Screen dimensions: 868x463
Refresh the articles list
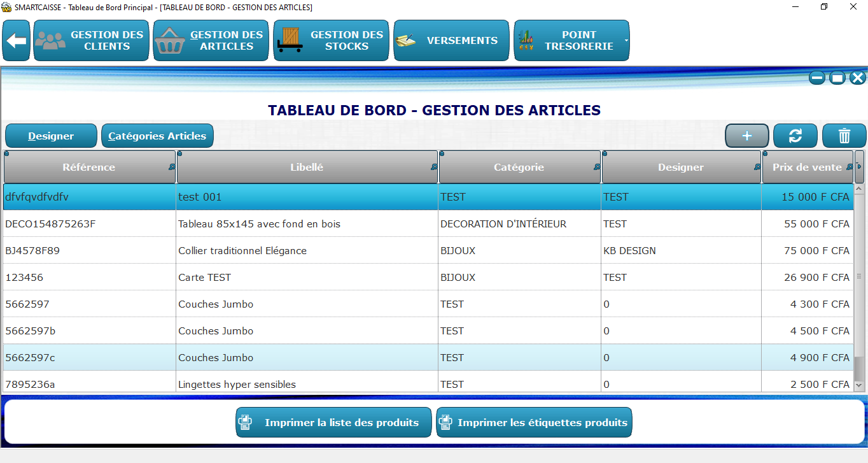(x=795, y=136)
